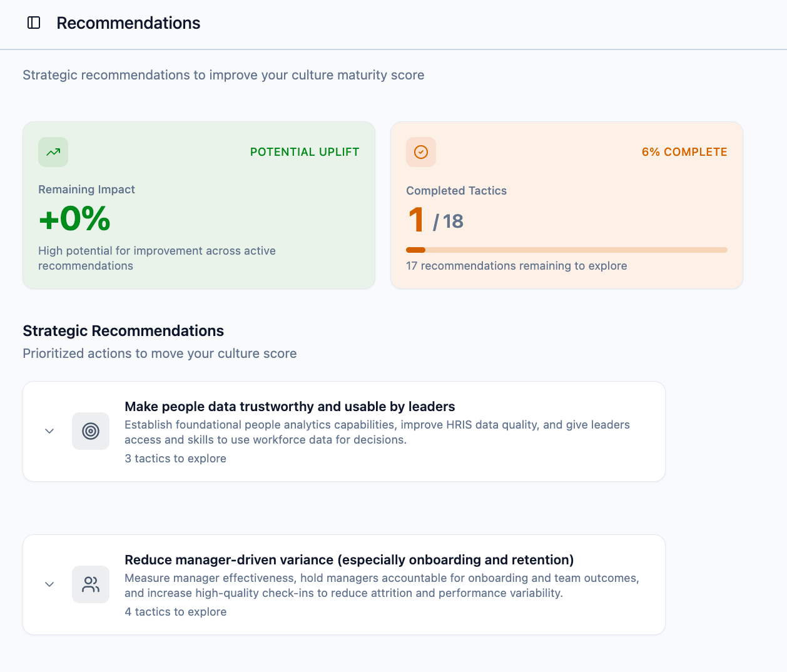Click the completed tactics progress bar
This screenshot has height=672, width=787.
pyautogui.click(x=566, y=250)
